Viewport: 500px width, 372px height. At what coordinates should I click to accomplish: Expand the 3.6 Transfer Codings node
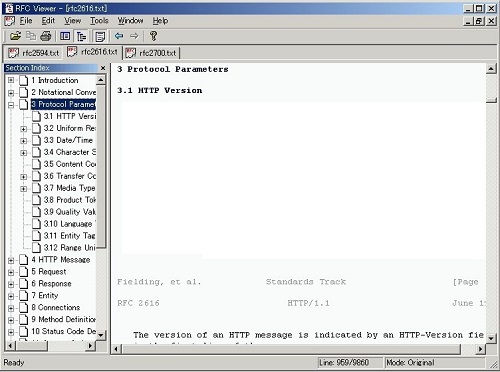coord(24,177)
